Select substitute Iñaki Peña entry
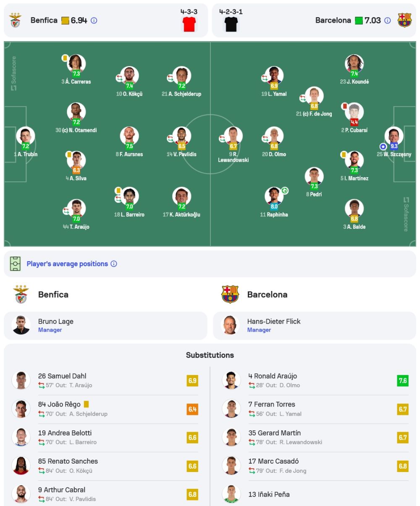The width and height of the screenshot is (420, 506). pyautogui.click(x=315, y=494)
